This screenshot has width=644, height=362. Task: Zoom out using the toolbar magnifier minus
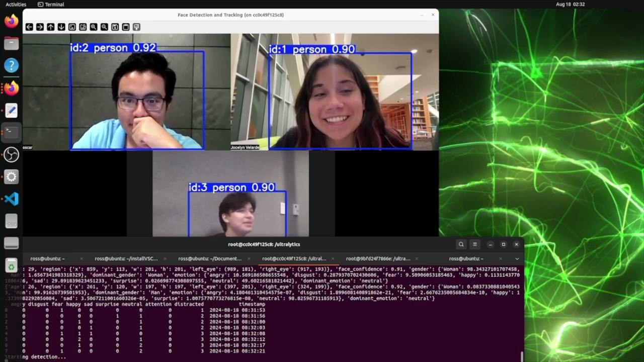pyautogui.click(x=104, y=27)
